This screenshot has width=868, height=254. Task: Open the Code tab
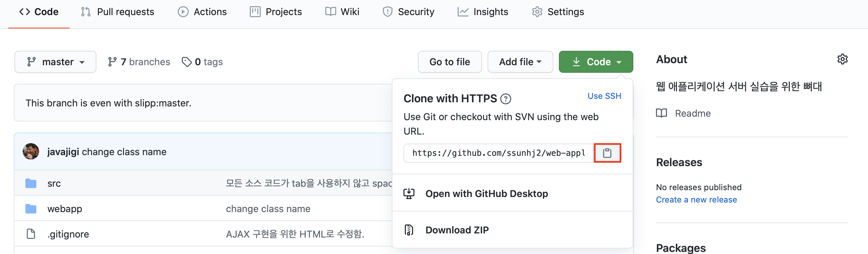(x=39, y=12)
